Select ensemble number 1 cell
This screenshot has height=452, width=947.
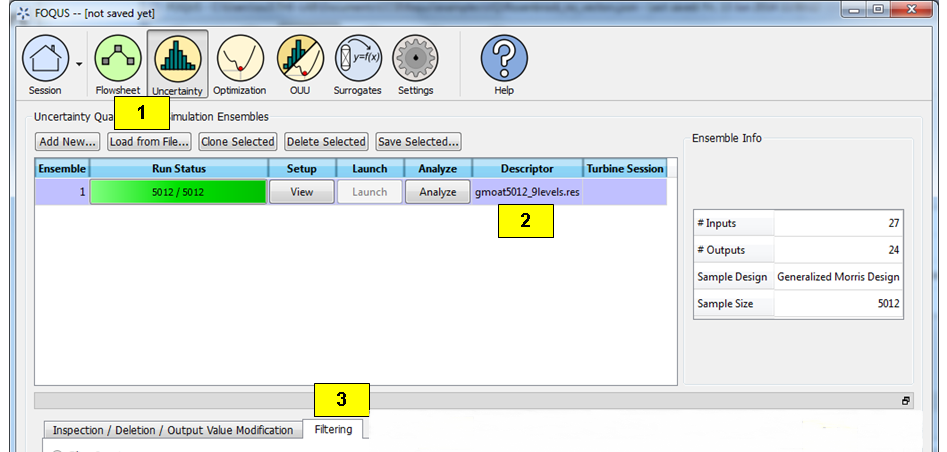tap(62, 192)
